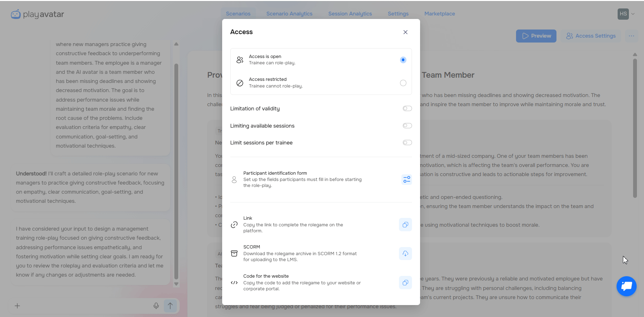This screenshot has height=317, width=644.
Task: Copy the website embed code
Action: tap(405, 283)
